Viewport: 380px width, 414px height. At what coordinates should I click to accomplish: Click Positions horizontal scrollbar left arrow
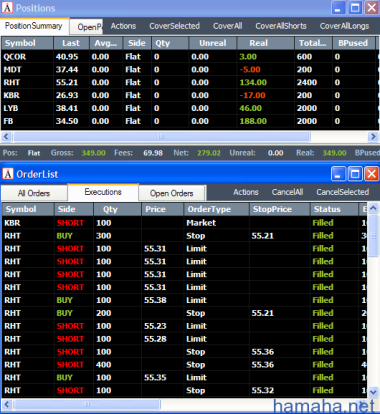tap(6, 136)
